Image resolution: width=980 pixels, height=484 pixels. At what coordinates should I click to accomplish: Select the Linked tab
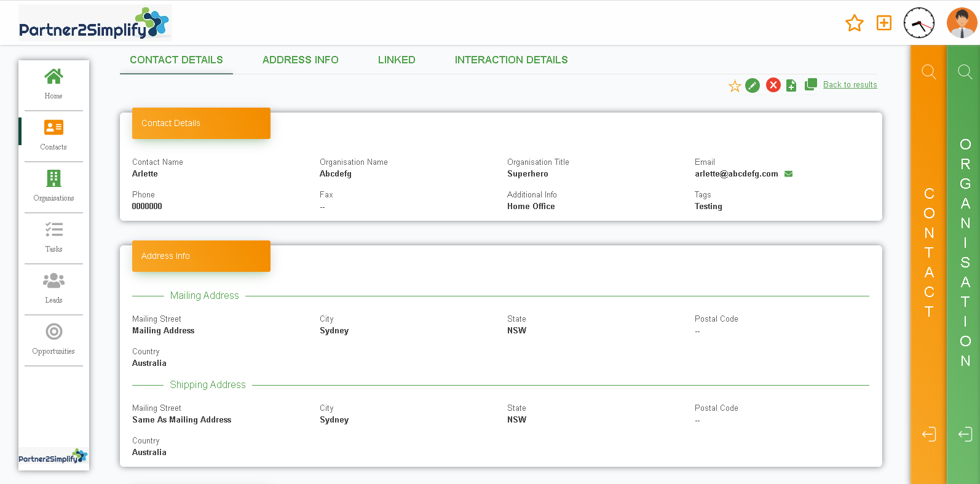(x=397, y=60)
